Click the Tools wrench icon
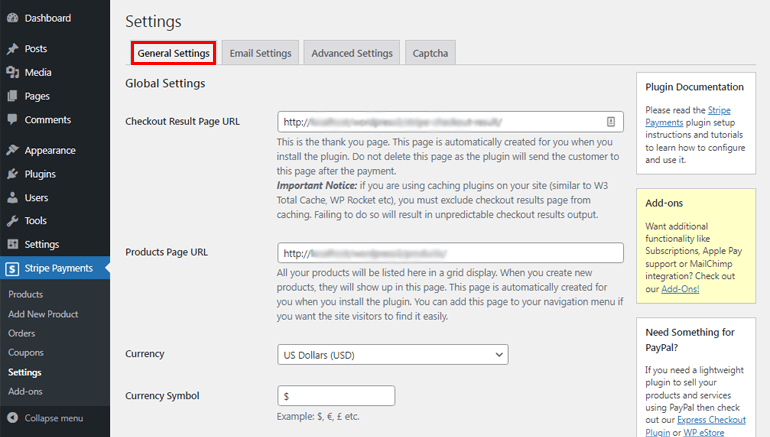770x437 pixels. 12,220
